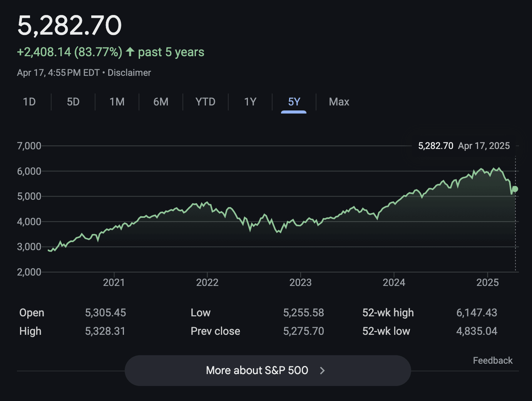Show the Max chart range

[x=339, y=102]
